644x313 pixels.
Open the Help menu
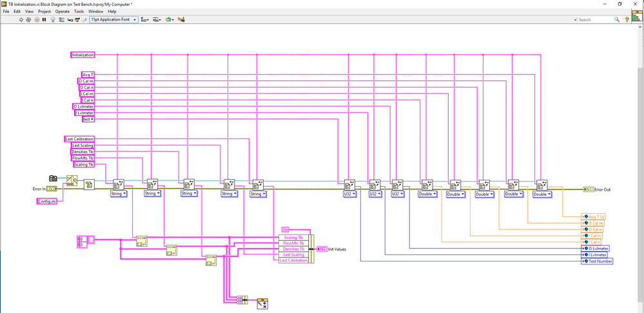(112, 12)
